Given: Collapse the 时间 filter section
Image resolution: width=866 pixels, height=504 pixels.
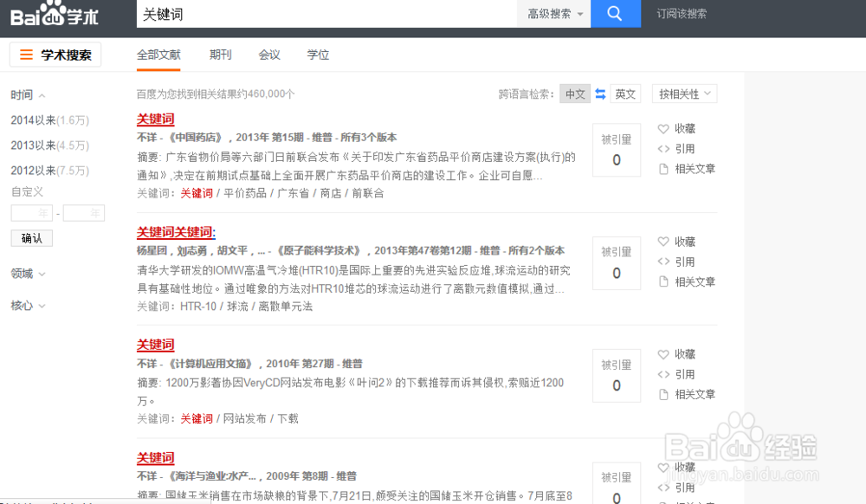Looking at the screenshot, I should (x=28, y=95).
